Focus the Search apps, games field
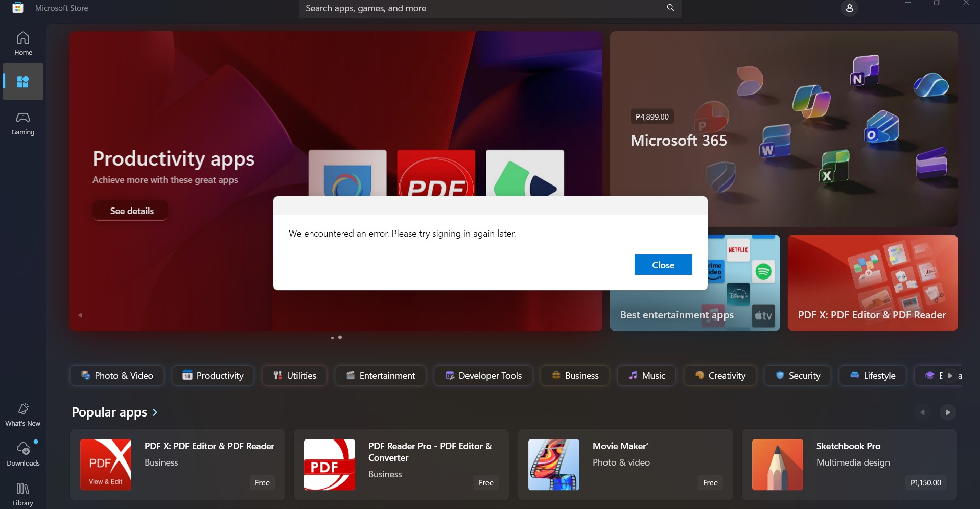980x509 pixels. coord(491,8)
